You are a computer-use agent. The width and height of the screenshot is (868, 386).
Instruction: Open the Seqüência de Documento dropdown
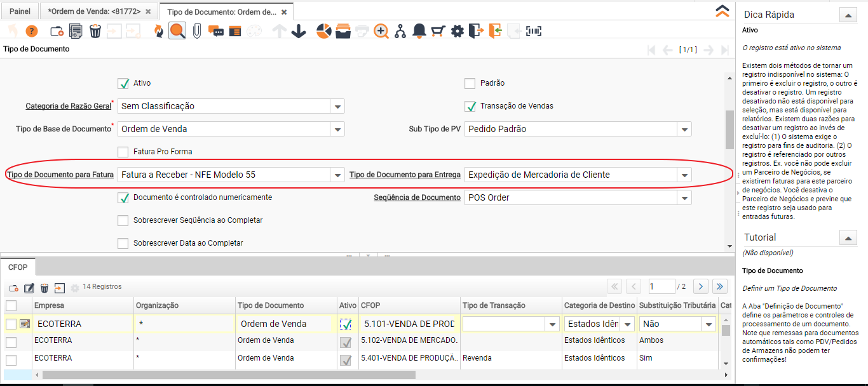click(x=684, y=197)
